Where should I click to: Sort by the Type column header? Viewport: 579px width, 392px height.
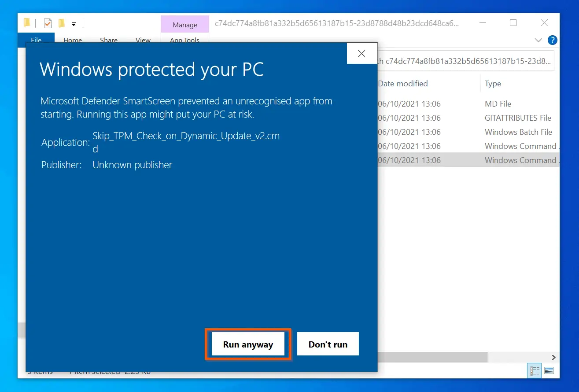(x=493, y=84)
